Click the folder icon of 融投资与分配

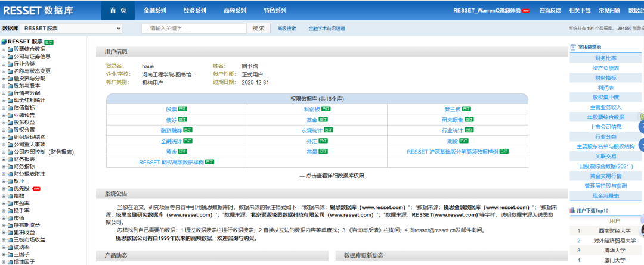coord(10,79)
